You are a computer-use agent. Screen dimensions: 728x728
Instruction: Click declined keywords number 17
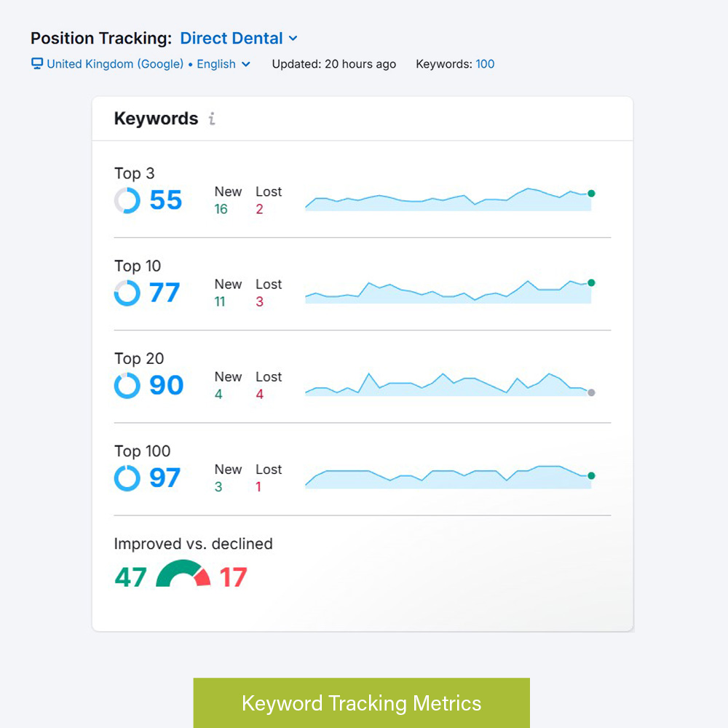coord(234,577)
